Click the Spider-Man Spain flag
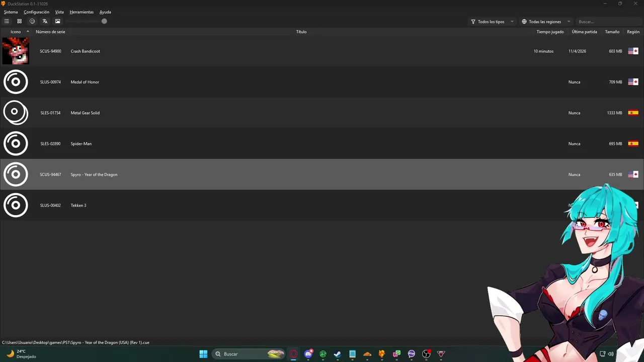This screenshot has width=644, height=362. coord(633,143)
